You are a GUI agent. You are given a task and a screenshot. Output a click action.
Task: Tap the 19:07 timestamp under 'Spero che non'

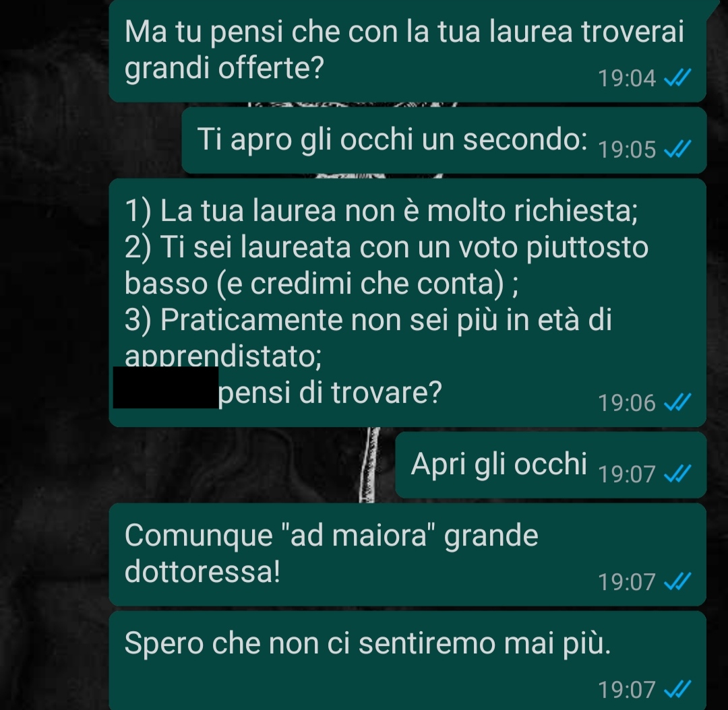[x=627, y=690]
